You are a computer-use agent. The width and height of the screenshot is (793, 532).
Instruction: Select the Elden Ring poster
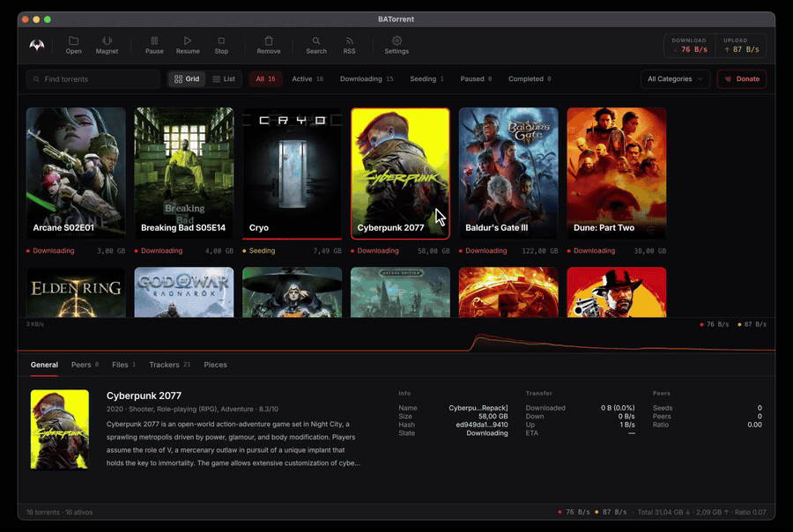click(76, 292)
